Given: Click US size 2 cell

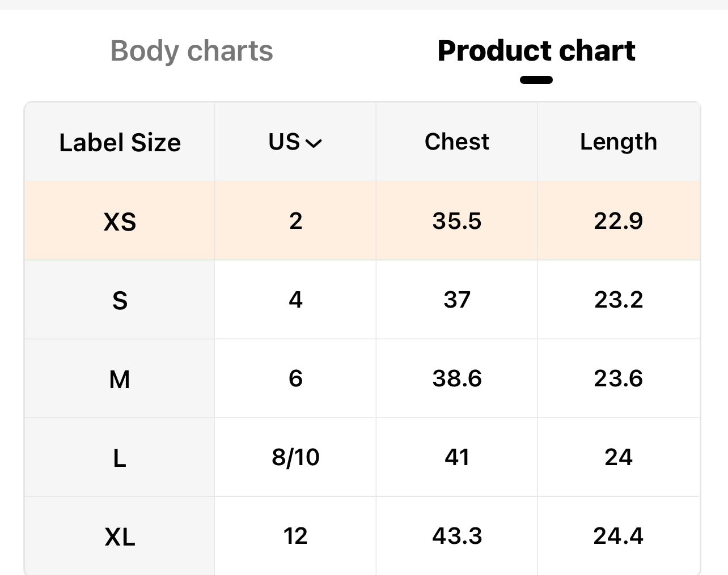Looking at the screenshot, I should (x=295, y=221).
